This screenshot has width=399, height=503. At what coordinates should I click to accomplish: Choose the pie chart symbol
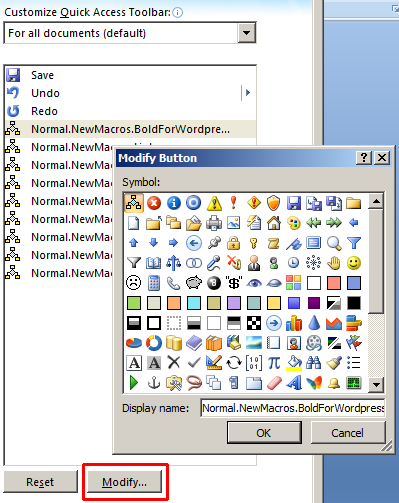pyautogui.click(x=134, y=343)
